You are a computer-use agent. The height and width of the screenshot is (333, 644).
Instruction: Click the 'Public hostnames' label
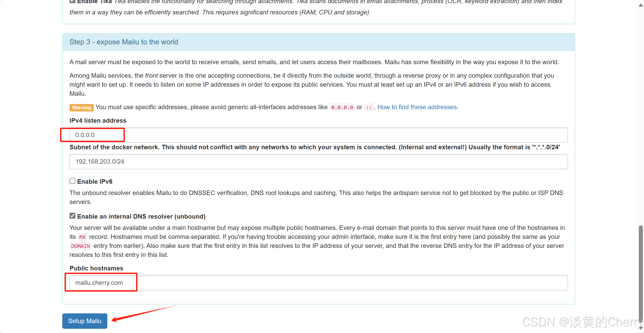click(96, 268)
